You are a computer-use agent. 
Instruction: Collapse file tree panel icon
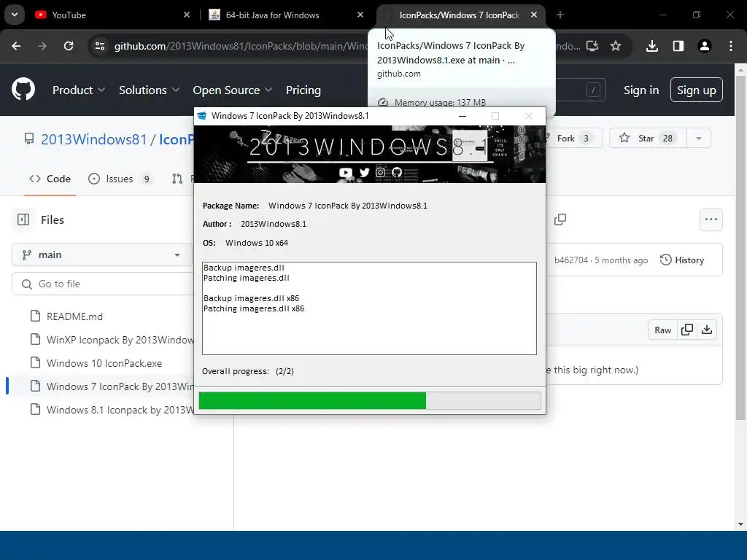(x=23, y=219)
